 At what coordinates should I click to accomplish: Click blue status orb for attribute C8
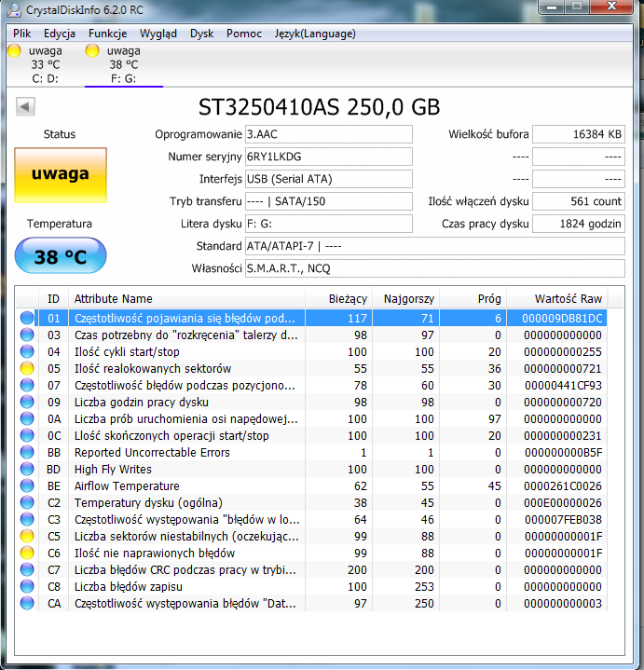pyautogui.click(x=27, y=586)
